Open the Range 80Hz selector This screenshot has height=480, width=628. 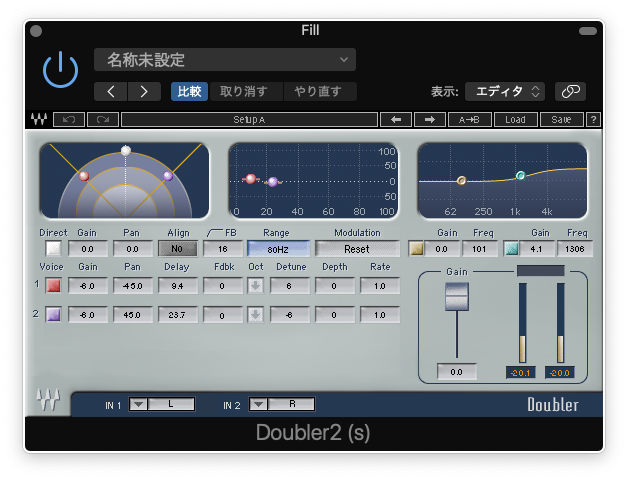tap(278, 249)
